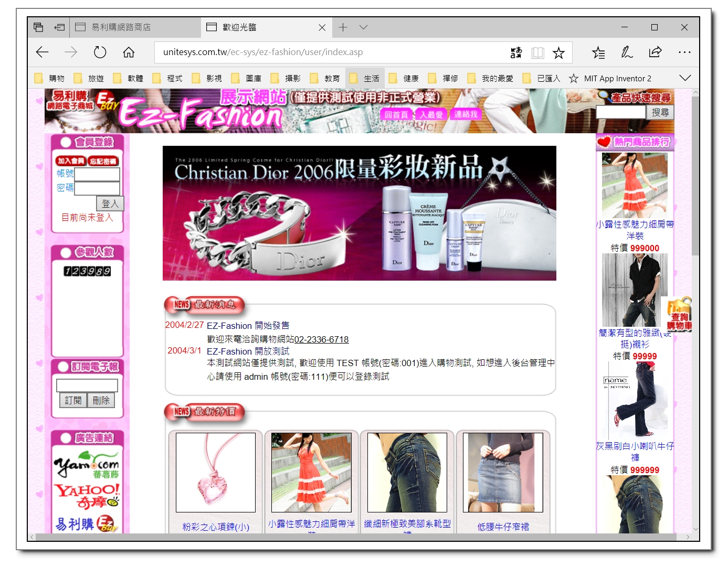Open the browser home page icon
Screen dimensions: 728x567
click(x=129, y=52)
